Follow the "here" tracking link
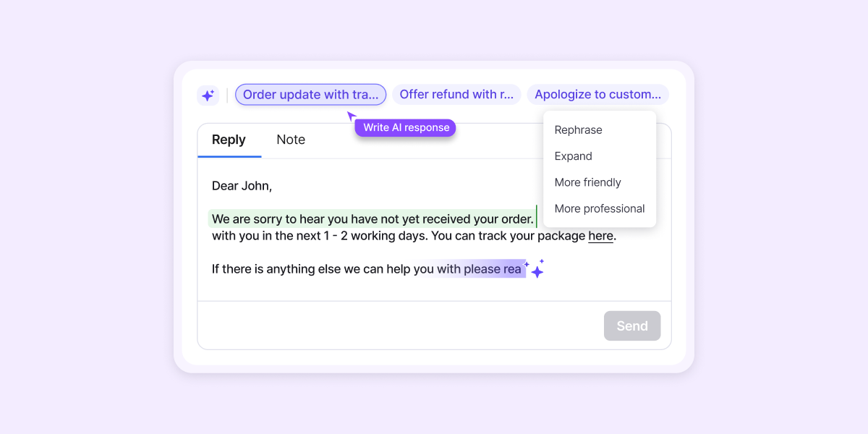 point(600,236)
